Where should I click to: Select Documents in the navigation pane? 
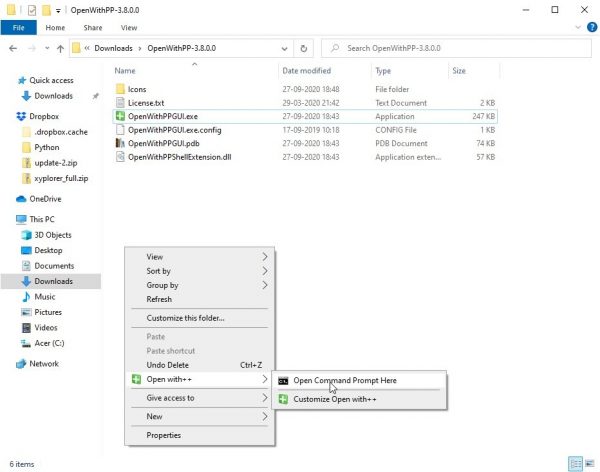pyautogui.click(x=54, y=266)
